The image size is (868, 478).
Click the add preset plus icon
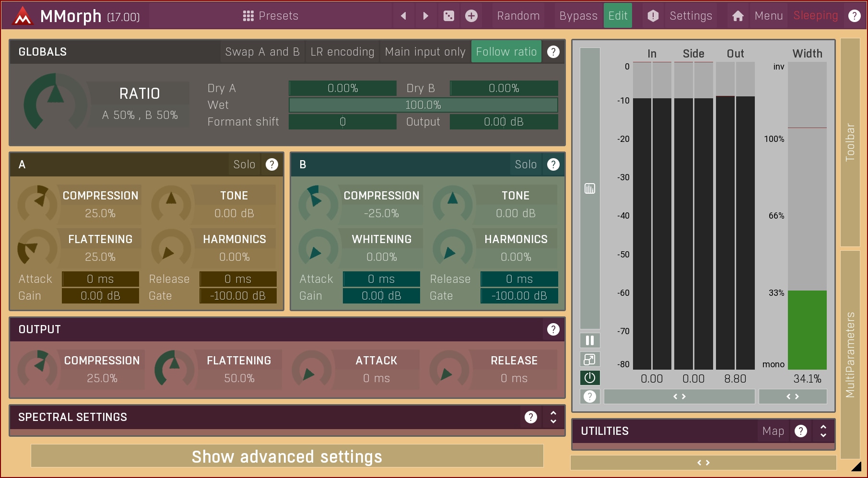[x=471, y=16]
